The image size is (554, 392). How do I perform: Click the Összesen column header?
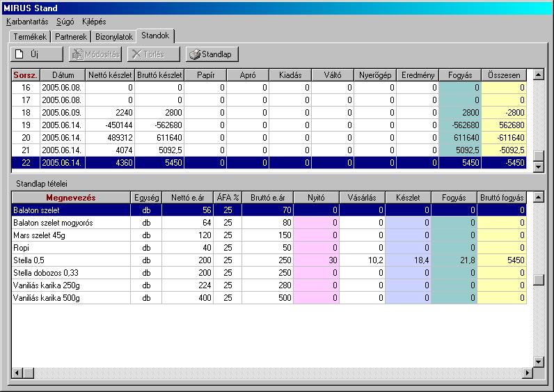click(504, 75)
